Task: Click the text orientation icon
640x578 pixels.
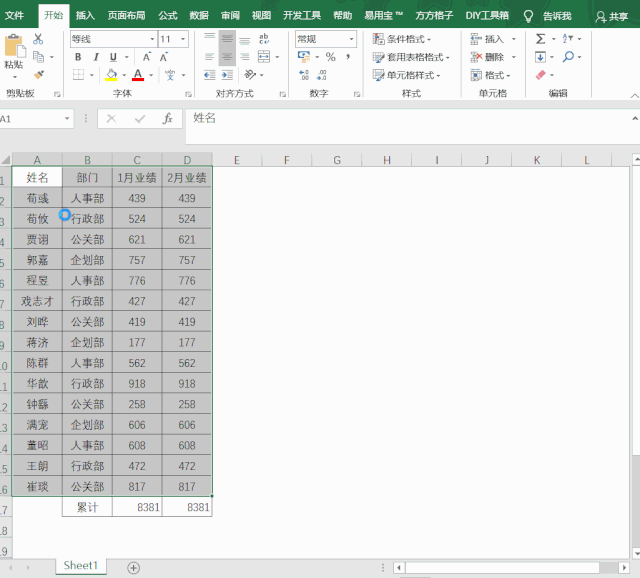Action: [250, 75]
